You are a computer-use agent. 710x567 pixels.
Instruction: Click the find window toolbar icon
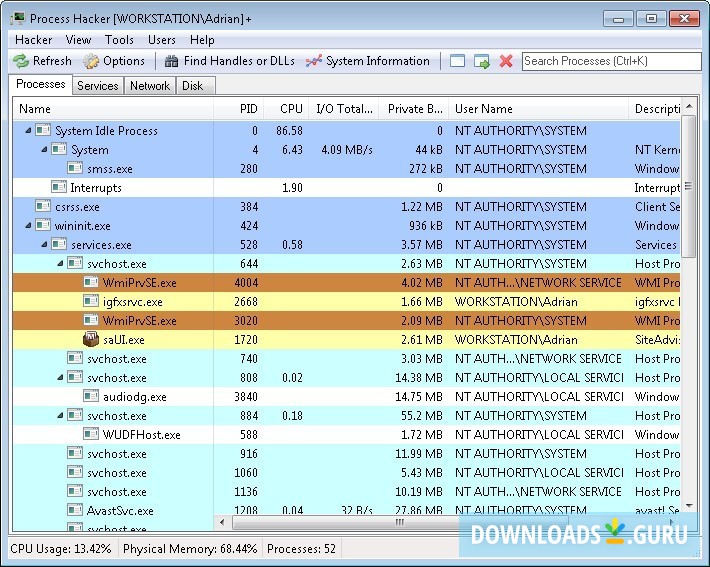click(x=458, y=61)
